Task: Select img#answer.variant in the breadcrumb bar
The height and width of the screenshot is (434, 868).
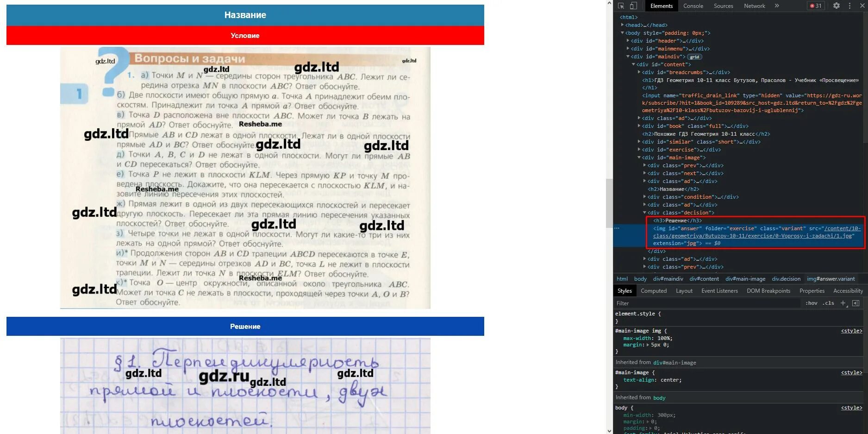Action: coord(831,279)
